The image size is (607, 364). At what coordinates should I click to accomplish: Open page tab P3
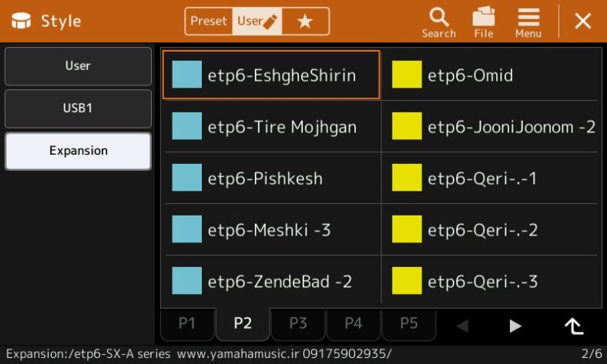[x=298, y=324]
